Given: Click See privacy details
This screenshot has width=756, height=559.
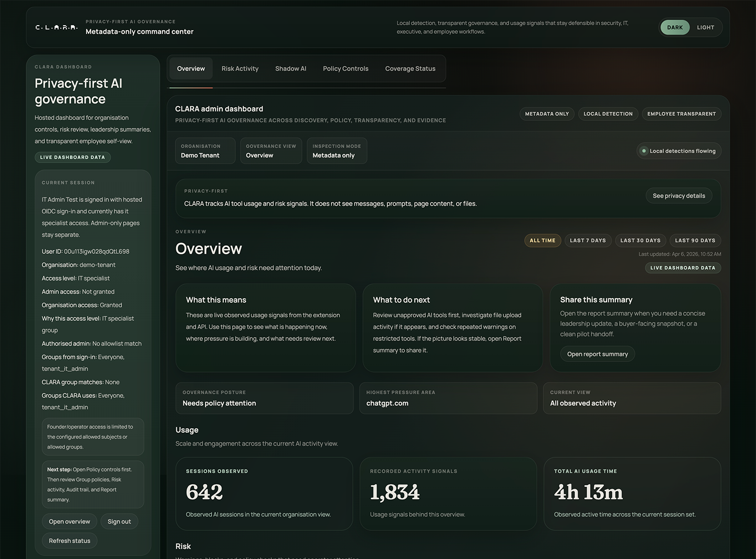Looking at the screenshot, I should 678,195.
